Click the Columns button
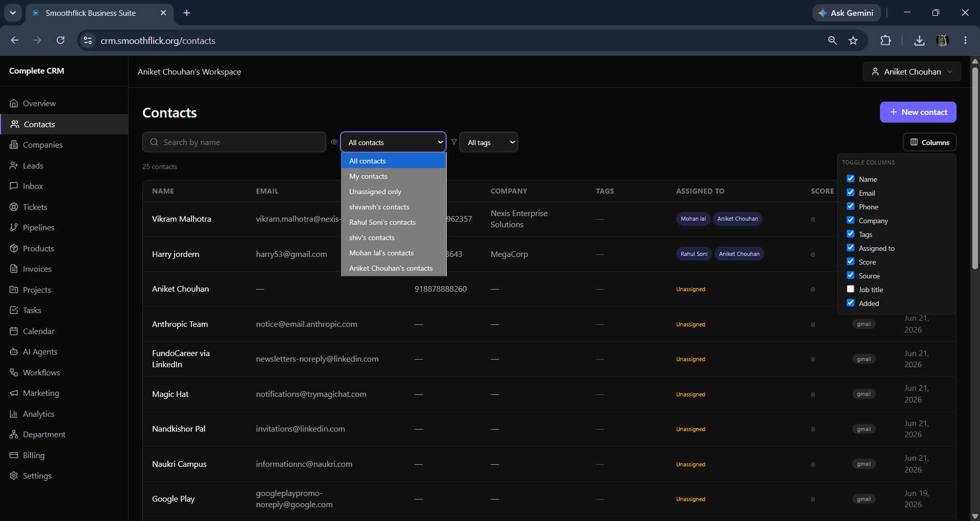This screenshot has height=521, width=980. (x=929, y=142)
